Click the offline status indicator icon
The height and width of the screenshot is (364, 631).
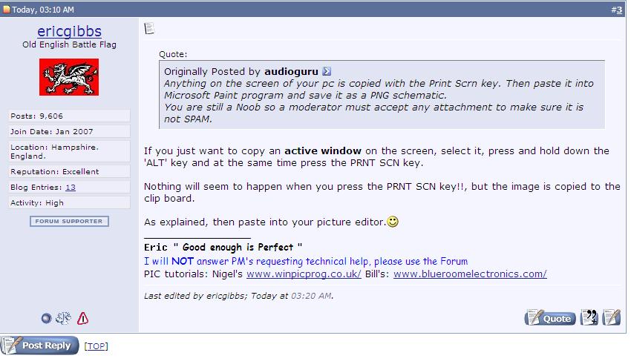point(46,319)
